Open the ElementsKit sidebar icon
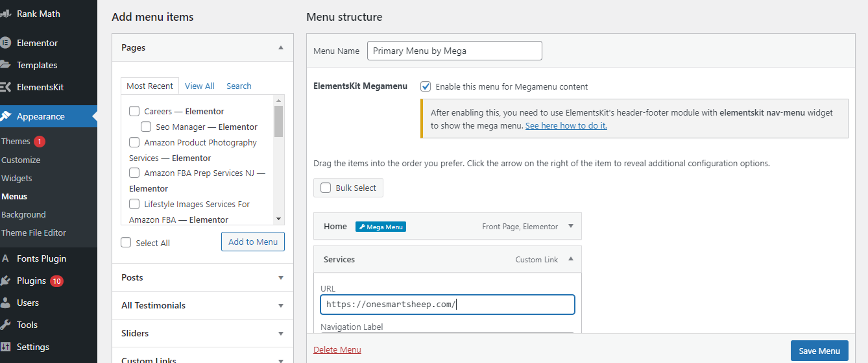 (5, 87)
